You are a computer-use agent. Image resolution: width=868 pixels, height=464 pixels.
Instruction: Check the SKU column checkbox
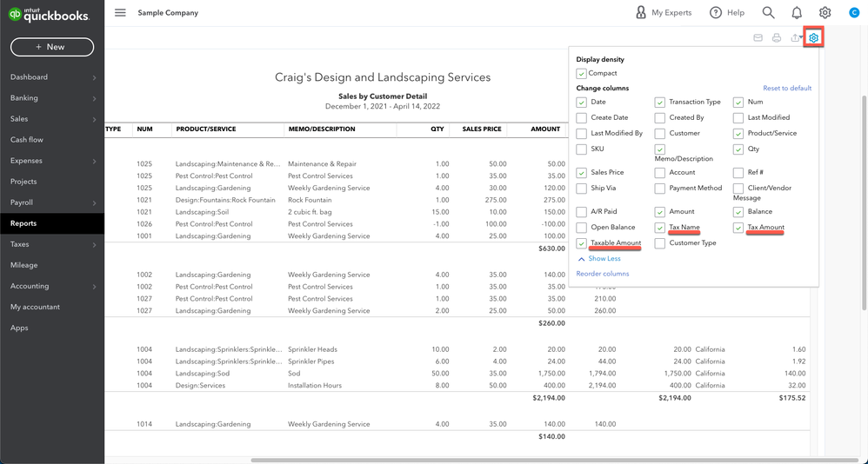click(581, 149)
